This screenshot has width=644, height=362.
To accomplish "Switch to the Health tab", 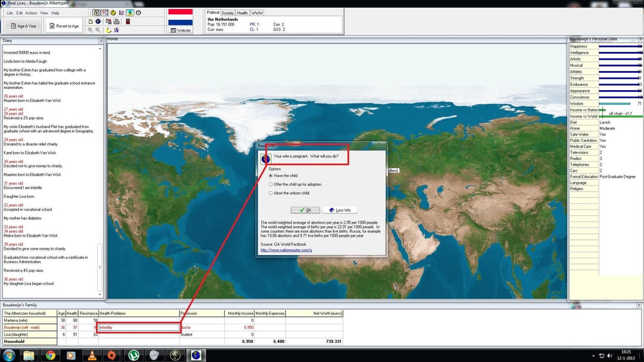I will (x=242, y=13).
